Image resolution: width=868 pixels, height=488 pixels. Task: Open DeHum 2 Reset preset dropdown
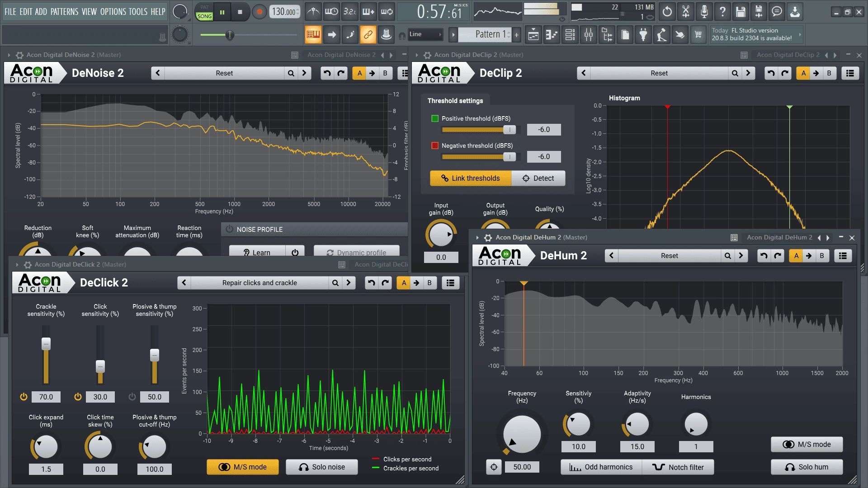[670, 256]
